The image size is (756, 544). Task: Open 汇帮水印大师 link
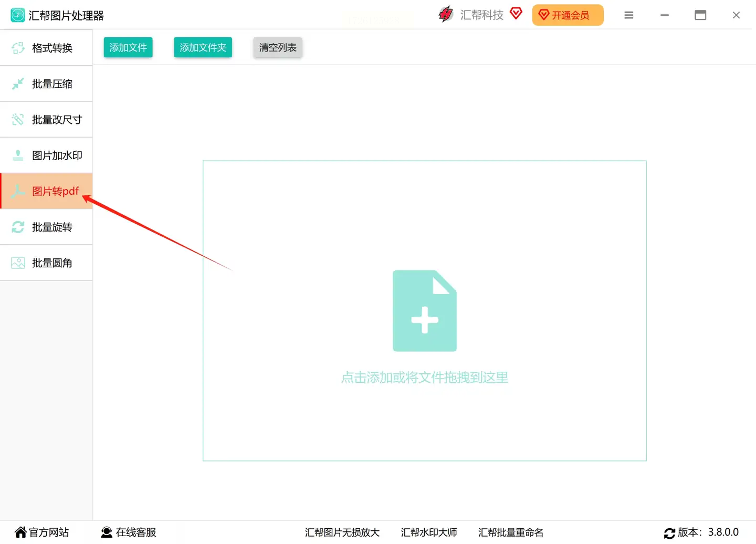coord(429,532)
